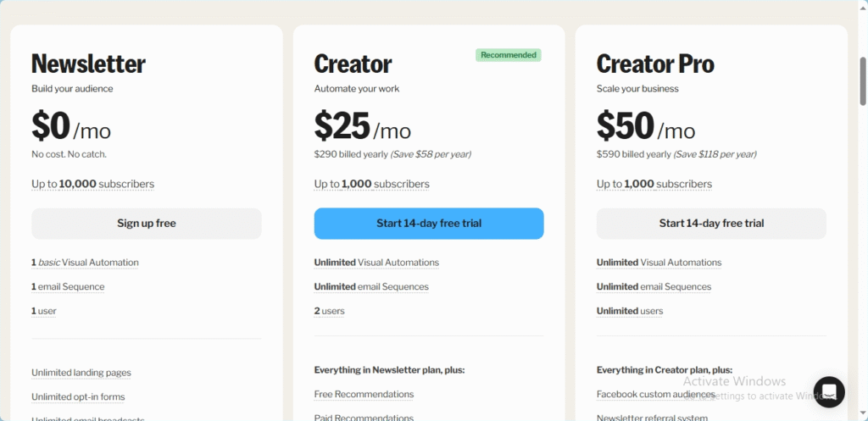Image resolution: width=868 pixels, height=421 pixels.
Task: Click the Sign up free button
Action: pos(146,224)
